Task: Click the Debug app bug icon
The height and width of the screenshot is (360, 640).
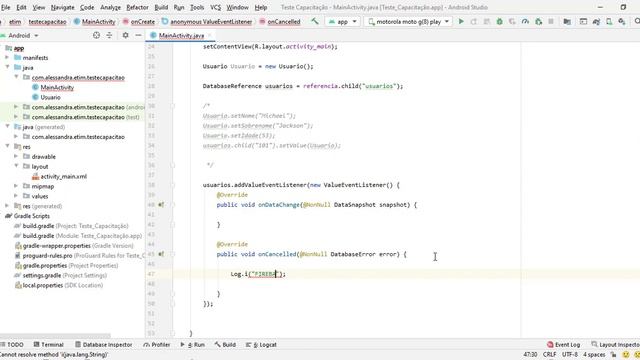Action: [499, 21]
